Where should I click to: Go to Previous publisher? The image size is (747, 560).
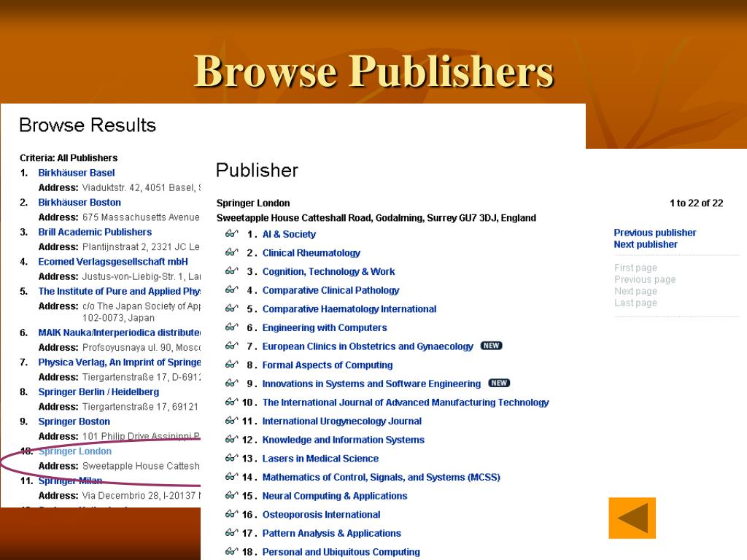[654, 233]
